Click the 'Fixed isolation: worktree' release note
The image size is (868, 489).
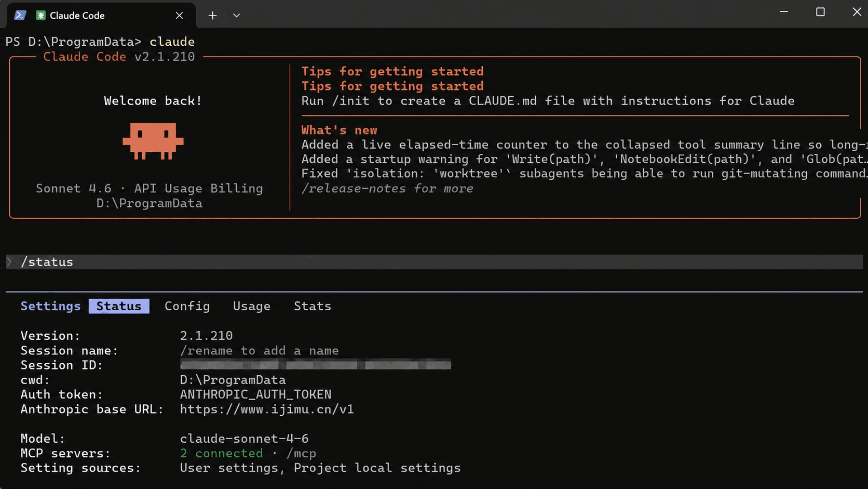point(584,174)
